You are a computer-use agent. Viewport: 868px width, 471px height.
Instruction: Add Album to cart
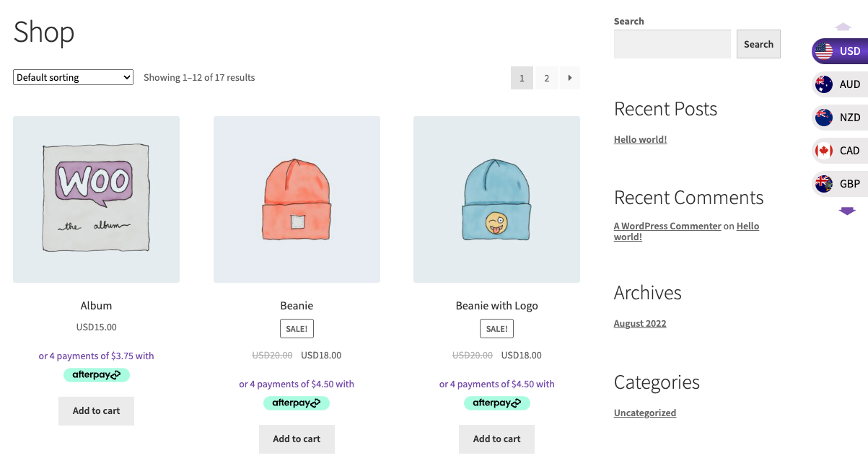point(96,411)
